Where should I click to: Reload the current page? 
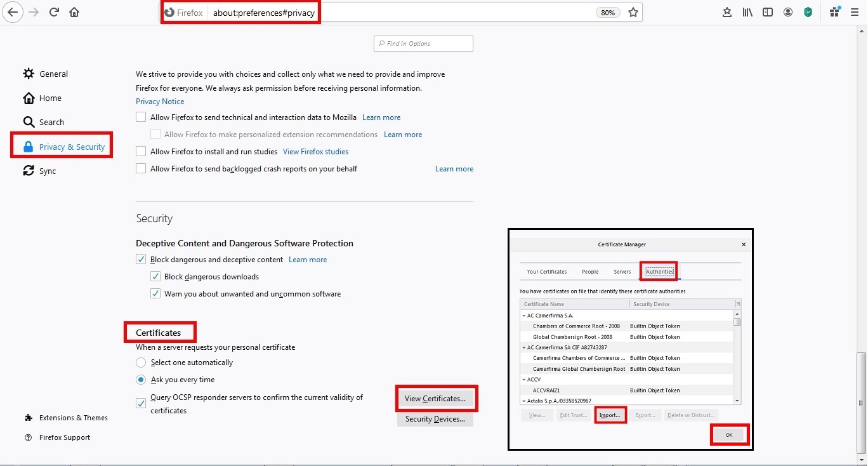[x=54, y=12]
